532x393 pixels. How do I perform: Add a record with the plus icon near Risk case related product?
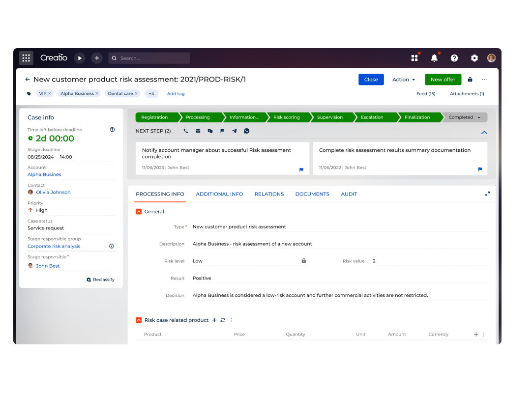tap(214, 320)
